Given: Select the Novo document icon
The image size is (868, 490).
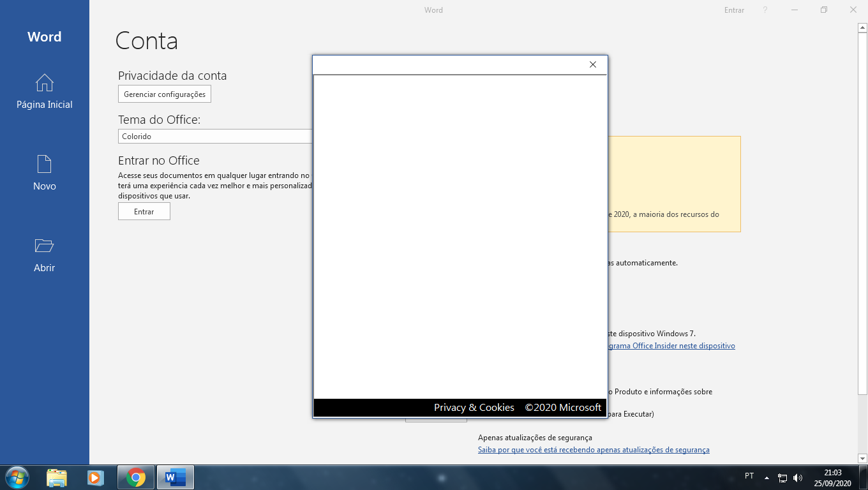Looking at the screenshot, I should (x=44, y=164).
